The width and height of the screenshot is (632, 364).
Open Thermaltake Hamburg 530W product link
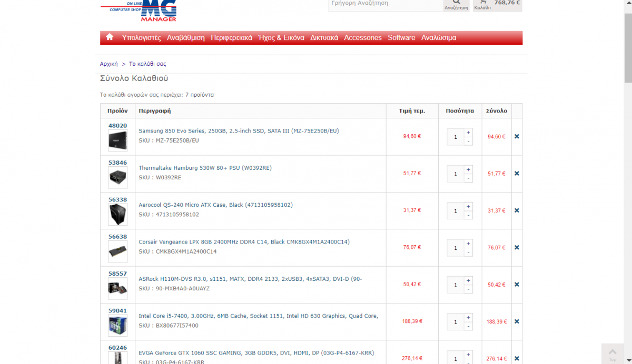point(205,168)
